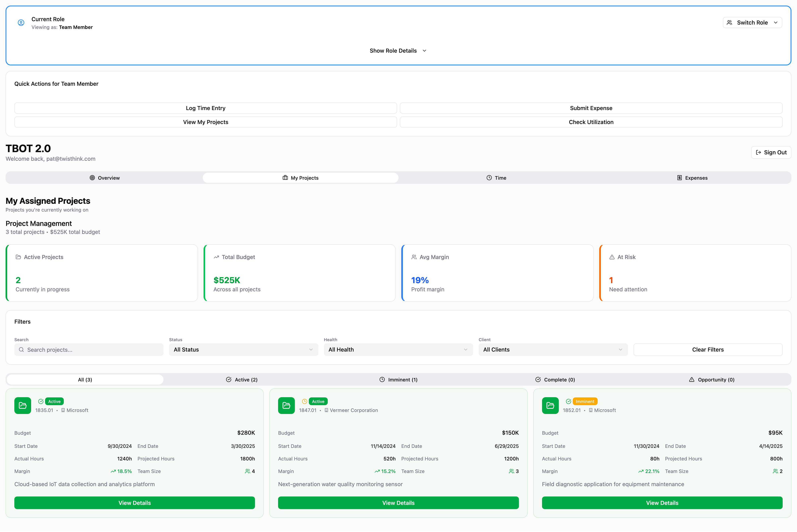Click the margin trend icon beside 22.1%
Screen dimensions: 797x532
coord(641,471)
